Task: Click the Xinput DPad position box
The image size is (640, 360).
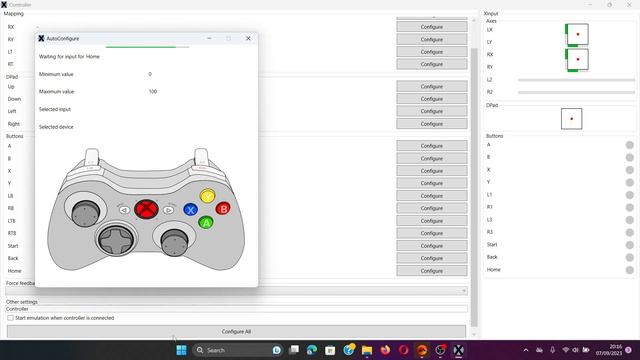Action: pyautogui.click(x=571, y=119)
